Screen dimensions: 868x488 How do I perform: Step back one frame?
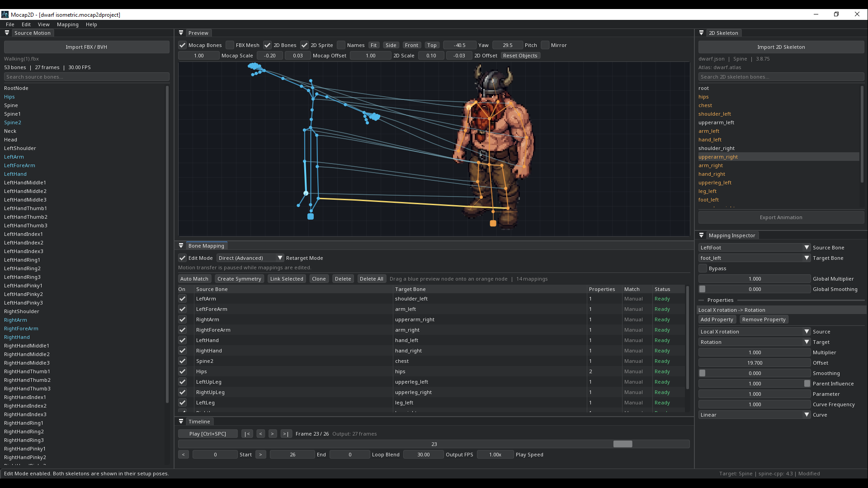[261, 434]
